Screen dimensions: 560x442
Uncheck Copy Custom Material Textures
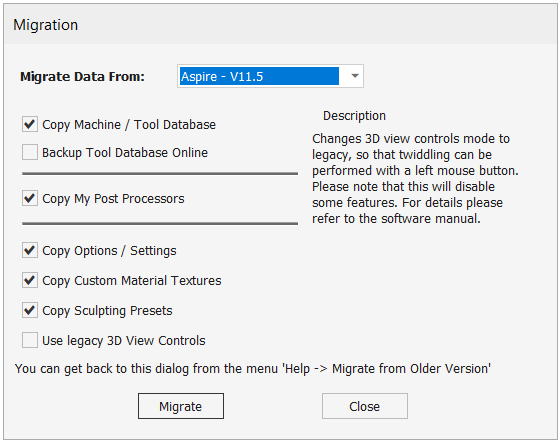[x=30, y=280]
